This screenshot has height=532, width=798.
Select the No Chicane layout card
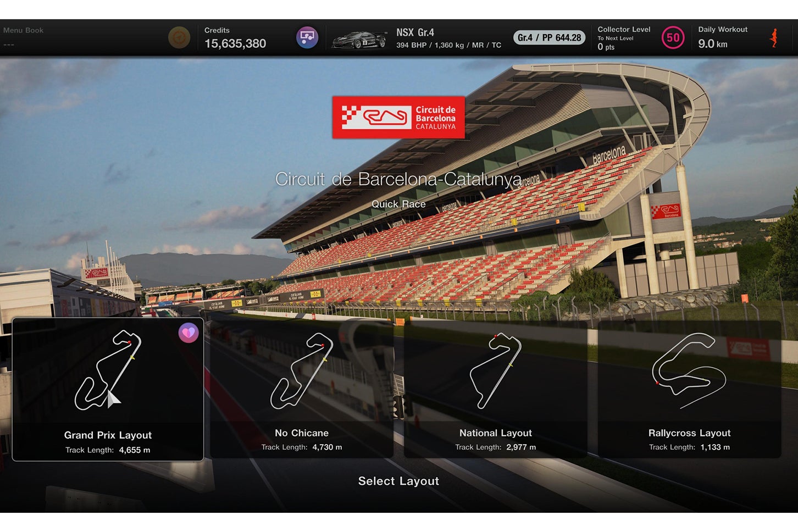click(302, 389)
